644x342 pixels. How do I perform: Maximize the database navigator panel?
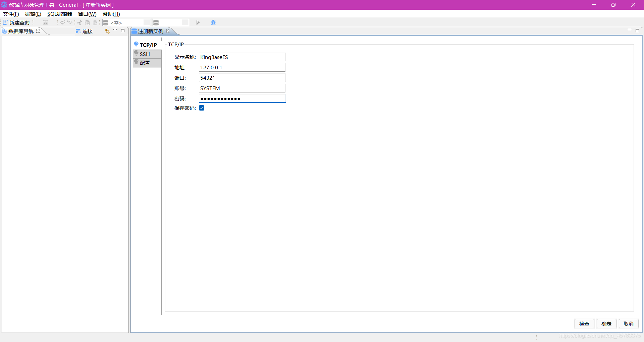coord(123,30)
